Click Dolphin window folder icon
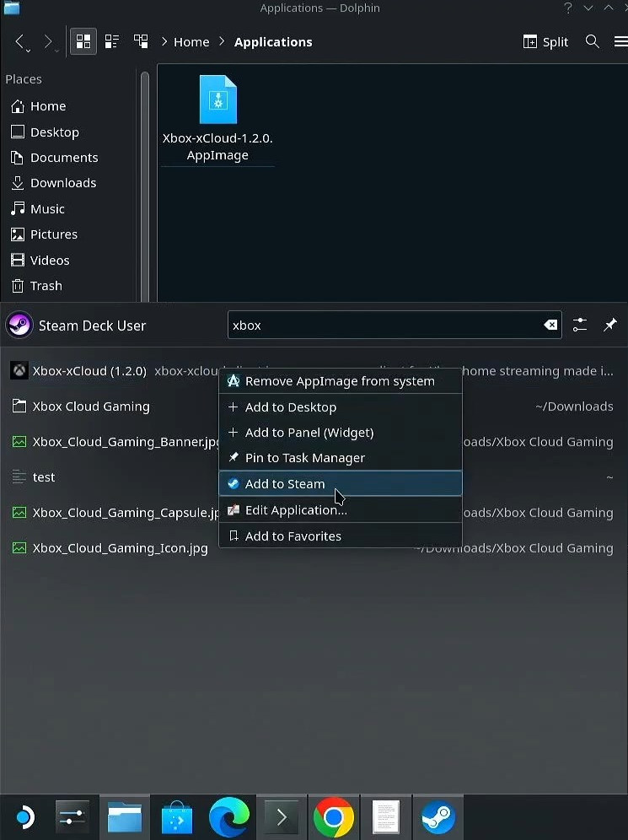 click(x=12, y=8)
